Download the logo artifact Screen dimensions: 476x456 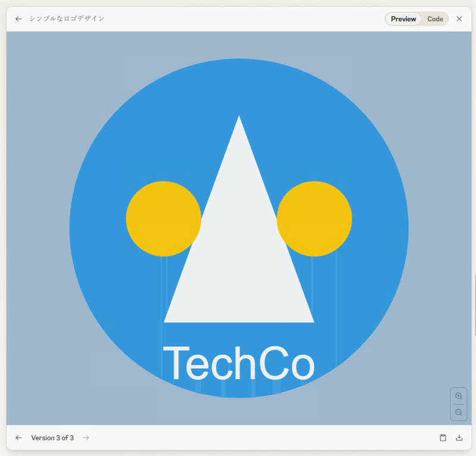[x=459, y=438]
